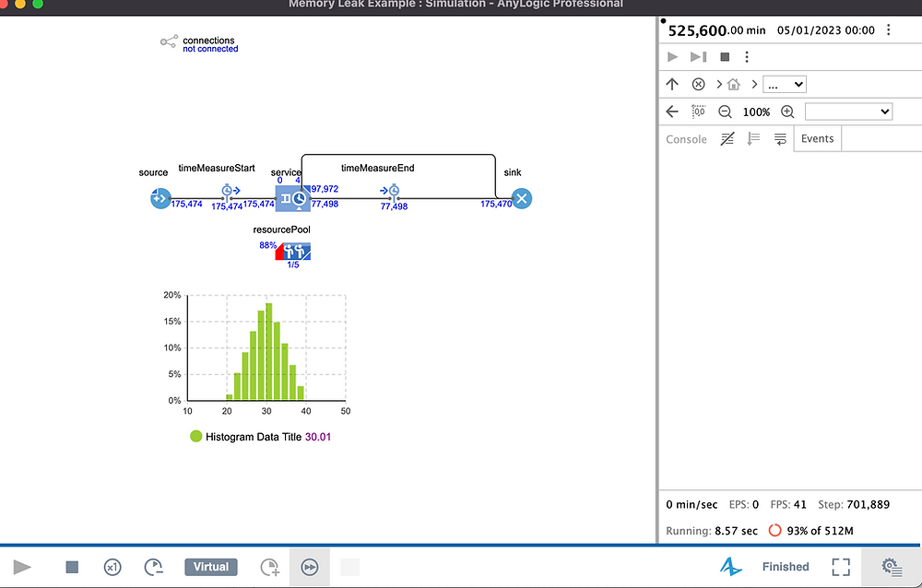Toggle Virtual time mode

[x=211, y=567]
